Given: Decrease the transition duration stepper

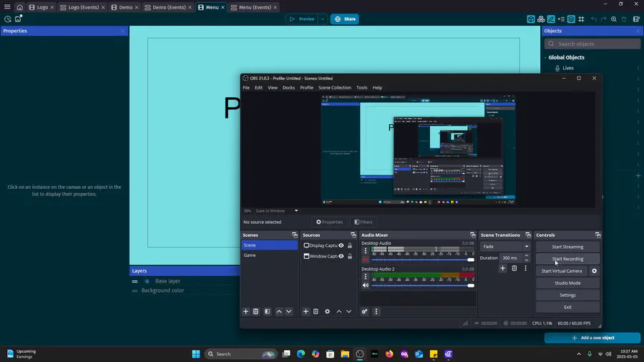Looking at the screenshot, I should 526,260.
